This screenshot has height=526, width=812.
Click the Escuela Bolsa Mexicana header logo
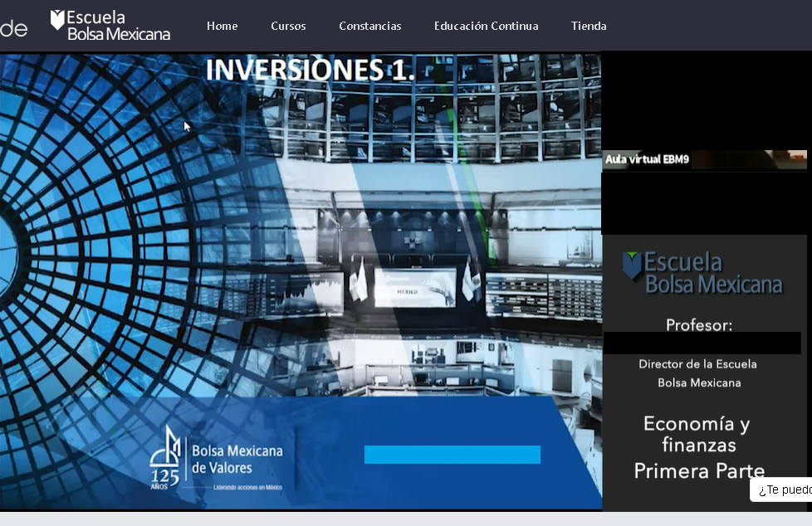pos(110,26)
